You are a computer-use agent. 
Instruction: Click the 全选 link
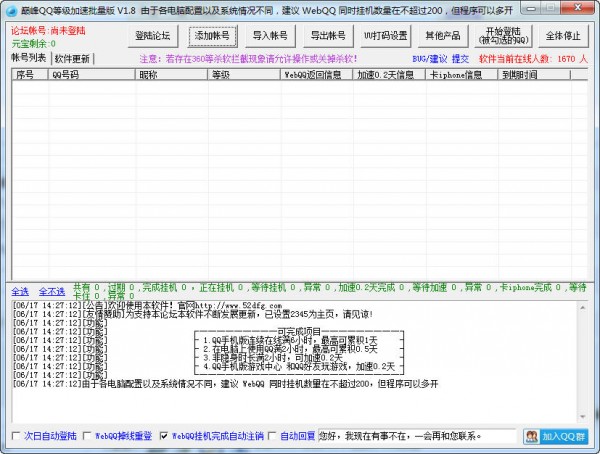(20, 292)
